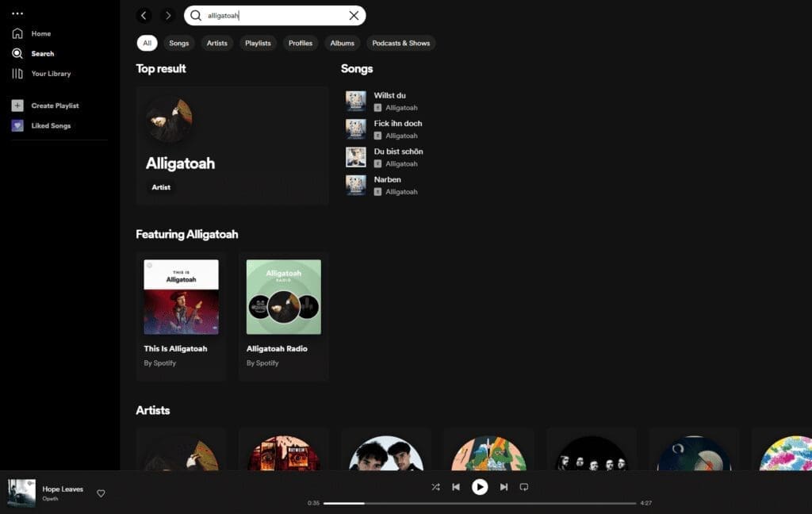Filter results by Albums

[x=343, y=43]
